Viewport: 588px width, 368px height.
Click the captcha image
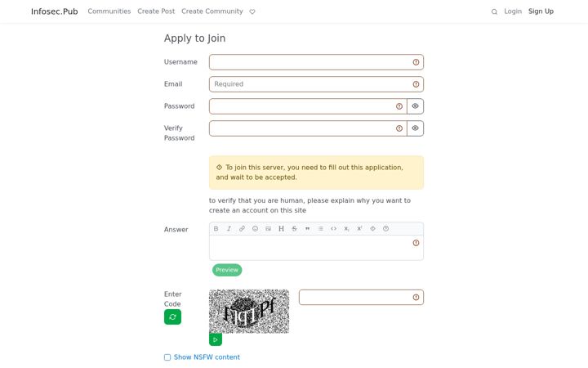(x=249, y=312)
